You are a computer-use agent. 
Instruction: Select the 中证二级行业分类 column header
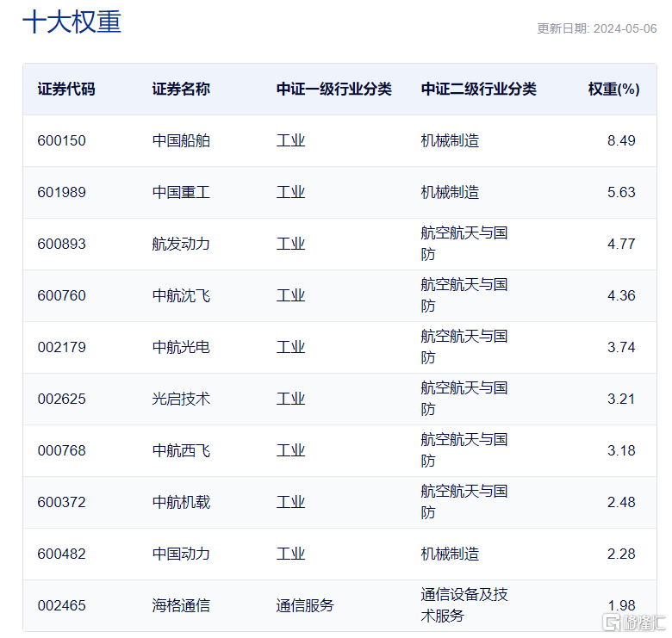(x=479, y=89)
